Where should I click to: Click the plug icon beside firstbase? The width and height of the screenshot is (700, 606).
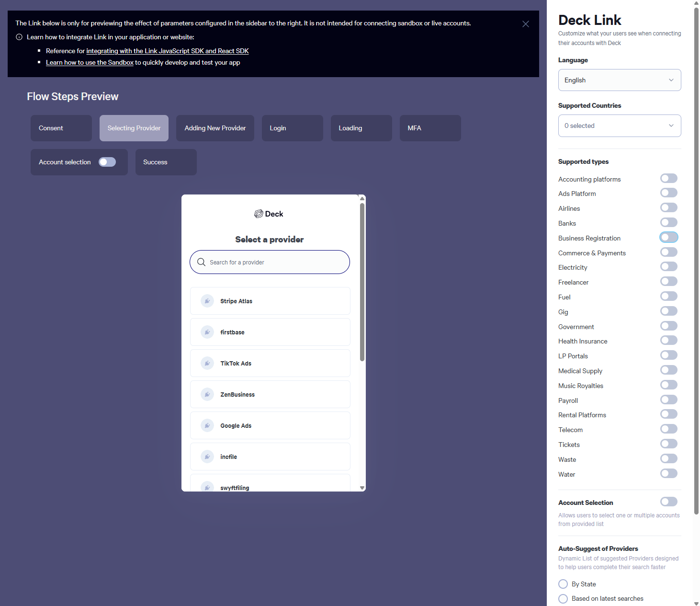[207, 332]
